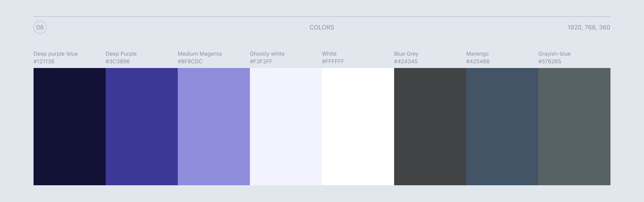
Task: Select the pure White swatch
Action: [358, 127]
